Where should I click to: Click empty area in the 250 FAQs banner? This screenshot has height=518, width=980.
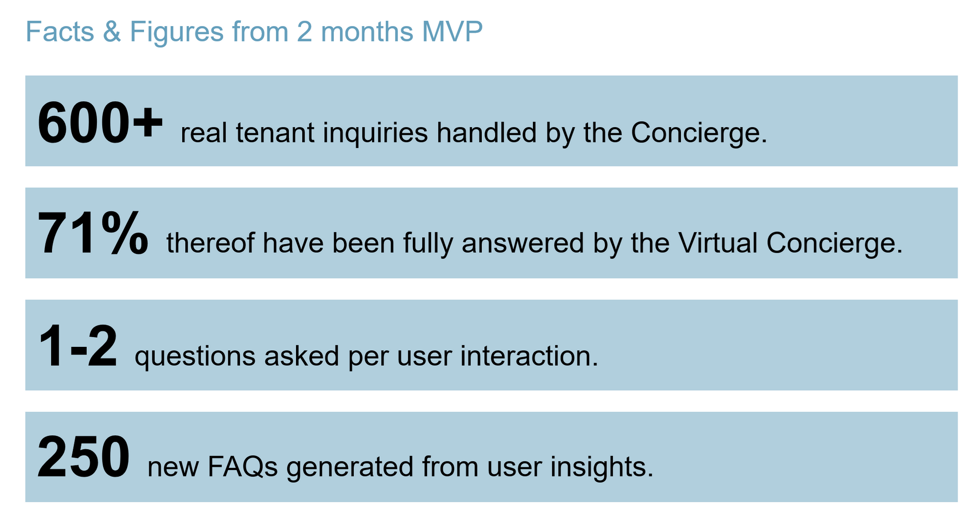806,457
